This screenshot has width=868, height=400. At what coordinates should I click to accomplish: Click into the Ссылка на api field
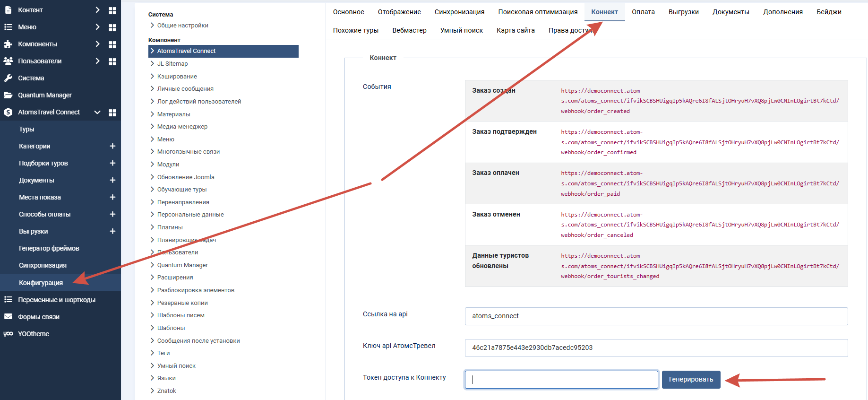tap(656, 316)
